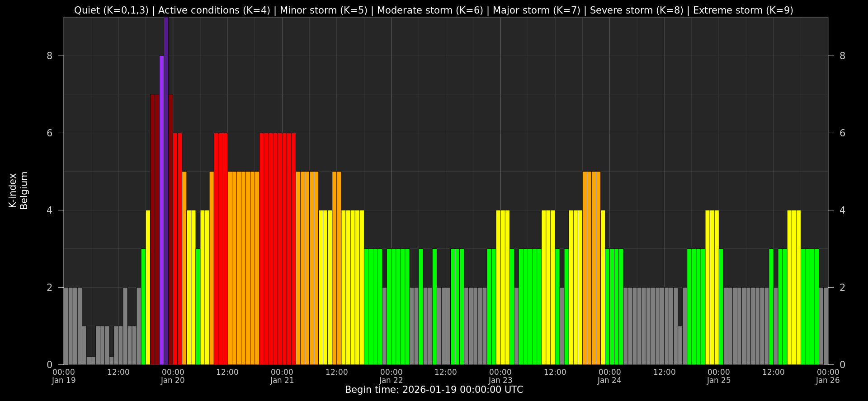Click the 'Jan 24' date tick label
This screenshot has height=401, width=868.
click(609, 380)
